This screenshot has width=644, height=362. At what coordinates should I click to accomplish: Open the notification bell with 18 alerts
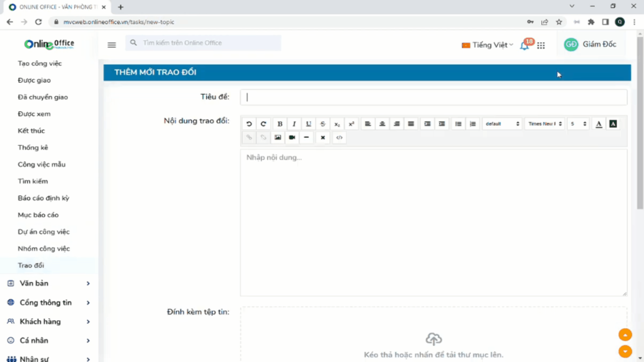point(525,45)
